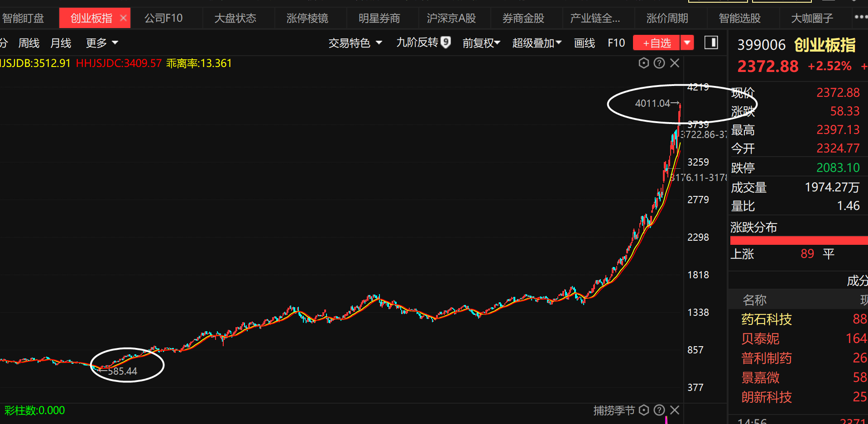Toggle the right side panel layout icon
This screenshot has height=424, width=868.
[711, 43]
